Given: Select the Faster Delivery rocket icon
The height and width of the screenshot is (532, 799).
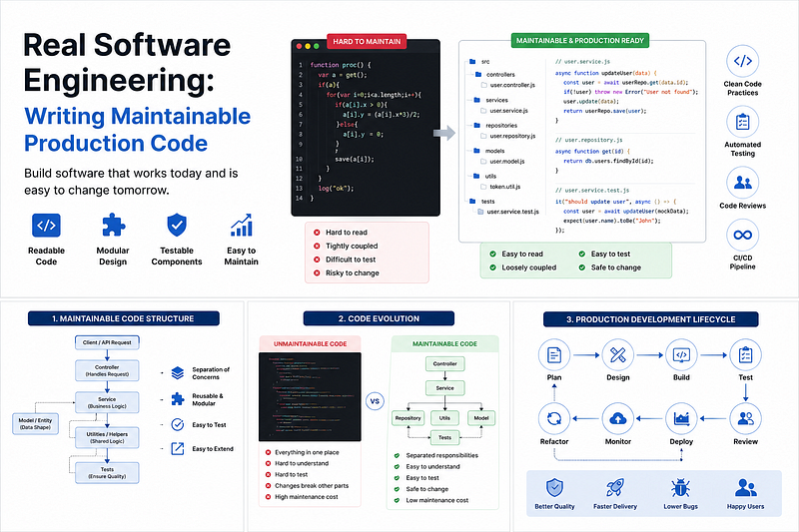Looking at the screenshot, I should click(x=615, y=488).
